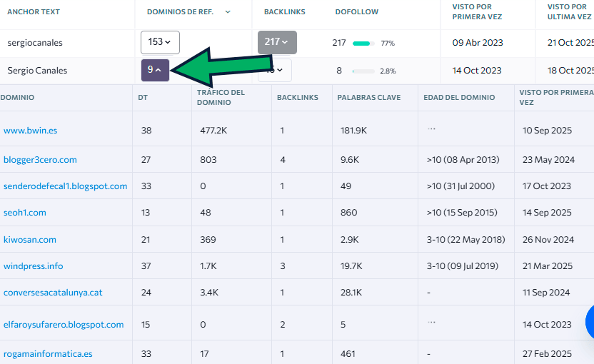Open the 153 referring domains dropdown
The image size is (594, 364).
160,42
